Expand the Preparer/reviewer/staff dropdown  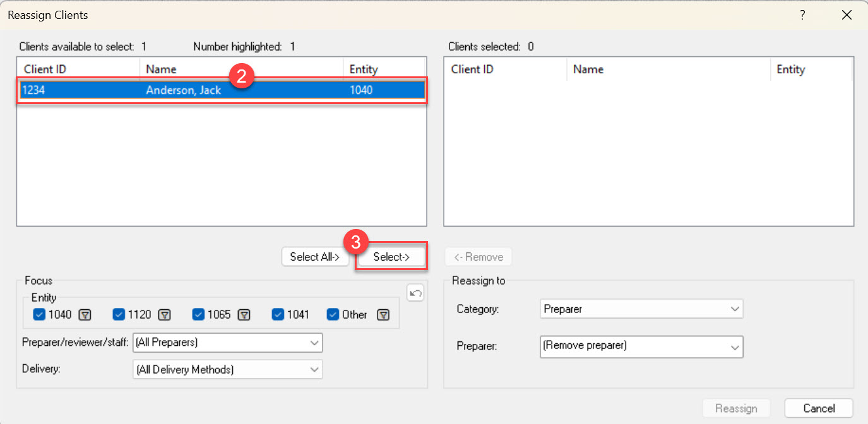tap(227, 343)
